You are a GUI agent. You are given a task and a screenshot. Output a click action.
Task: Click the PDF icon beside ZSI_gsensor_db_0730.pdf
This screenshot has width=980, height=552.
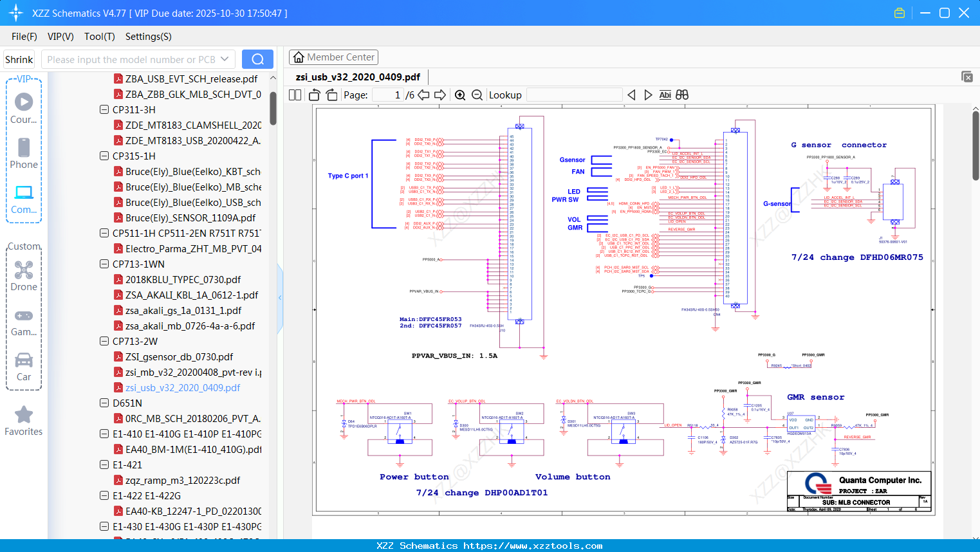click(118, 356)
